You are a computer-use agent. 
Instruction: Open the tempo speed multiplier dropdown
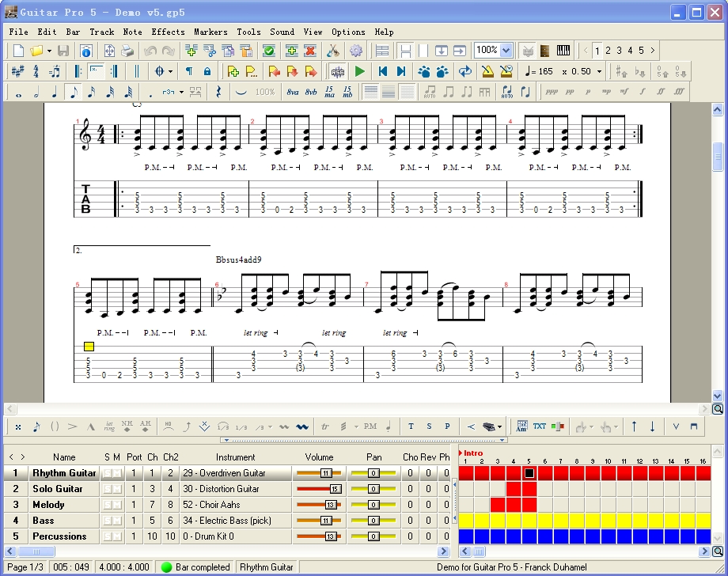tap(599, 71)
